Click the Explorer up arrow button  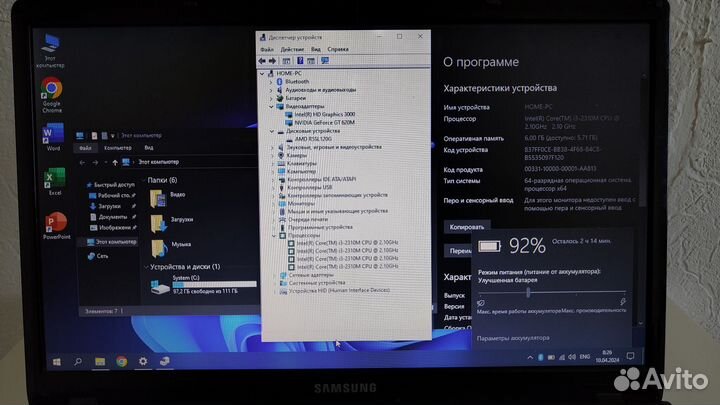point(115,163)
